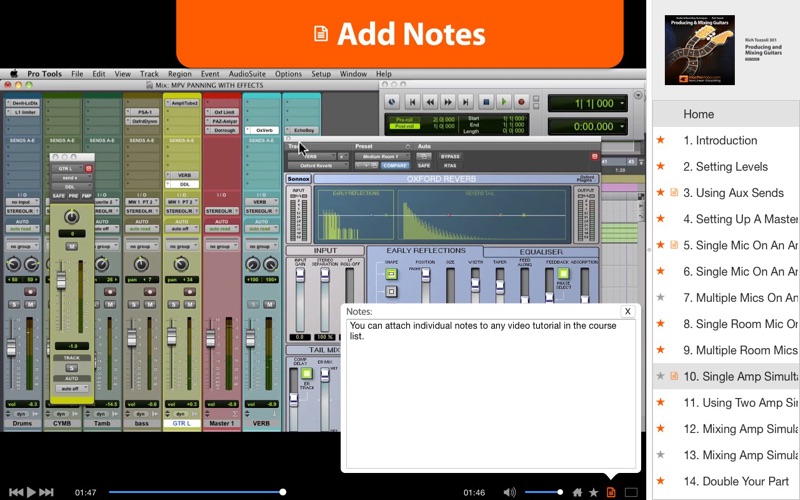
Task: Click the speaker volume icon
Action: click(x=509, y=492)
